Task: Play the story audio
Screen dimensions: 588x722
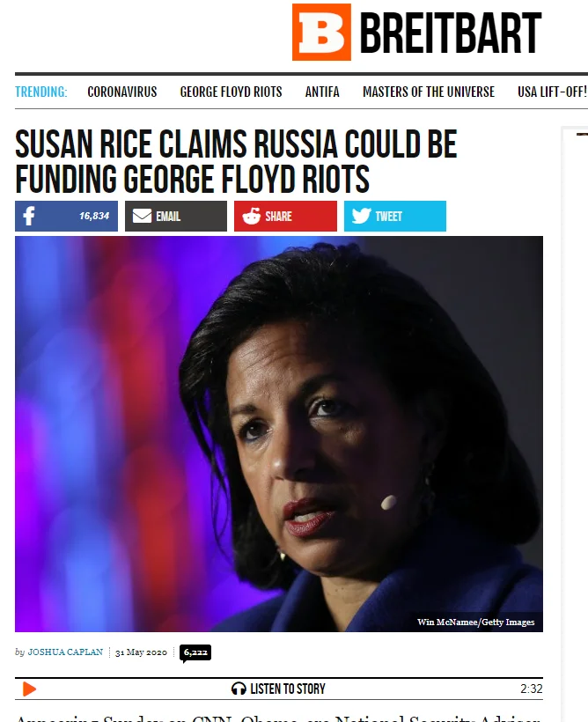Action: tap(29, 689)
